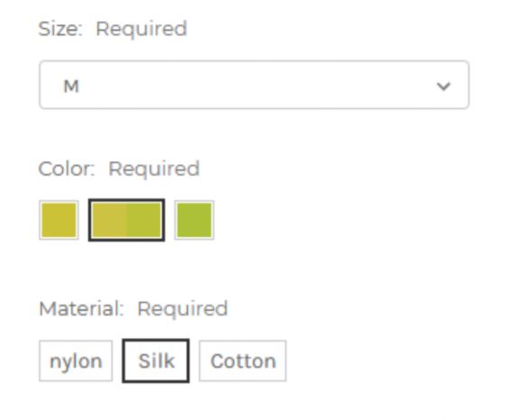This screenshot has height=420, width=505.
Task: Click Required text beside Color label
Action: point(154,169)
